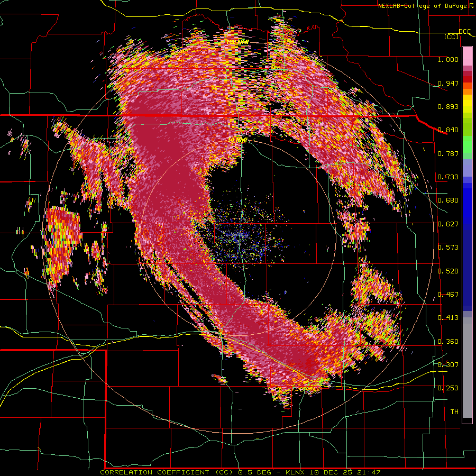This screenshot has width=476, height=476.
Task: Select the 0.360 scale value
Action: (x=448, y=342)
